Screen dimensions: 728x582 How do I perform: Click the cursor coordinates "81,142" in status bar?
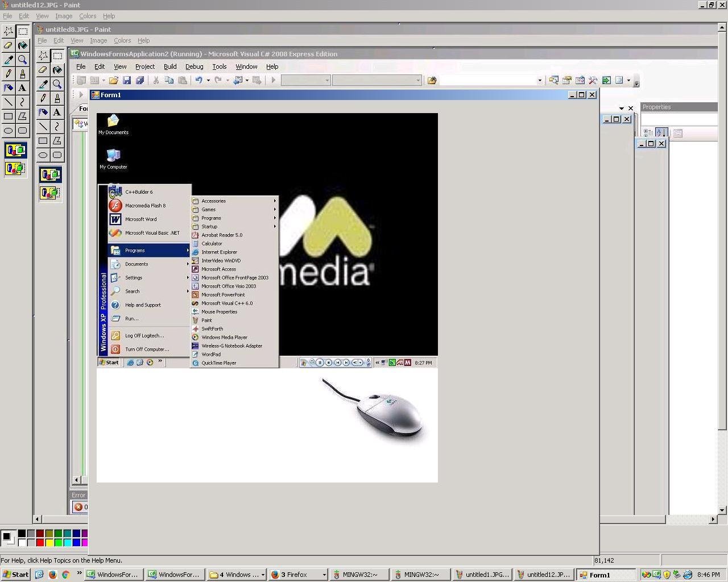[x=604, y=560]
